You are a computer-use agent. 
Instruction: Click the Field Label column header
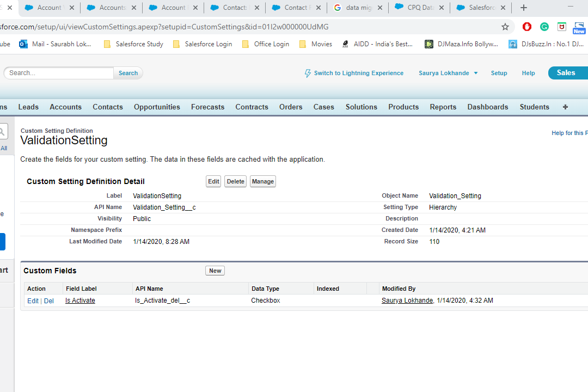(81, 289)
